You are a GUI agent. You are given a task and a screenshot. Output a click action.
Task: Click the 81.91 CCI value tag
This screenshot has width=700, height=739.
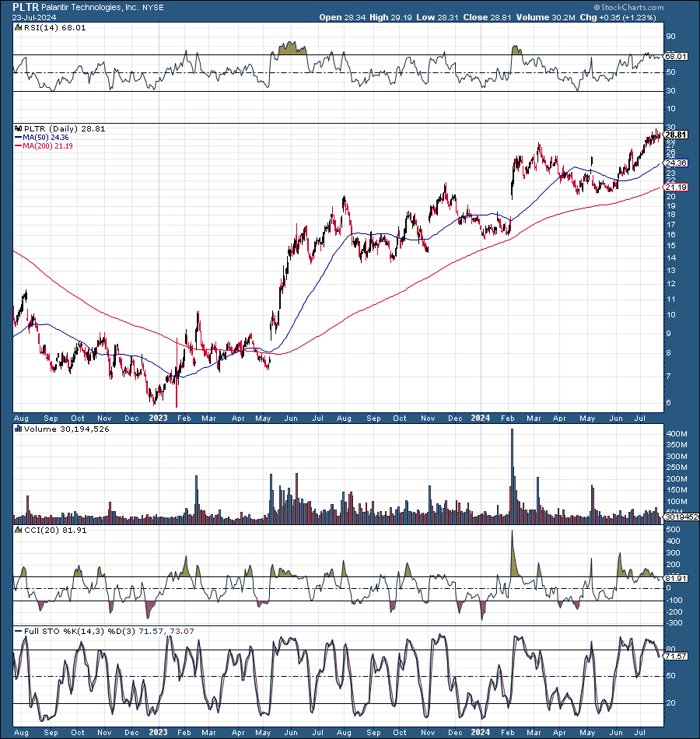click(x=676, y=578)
